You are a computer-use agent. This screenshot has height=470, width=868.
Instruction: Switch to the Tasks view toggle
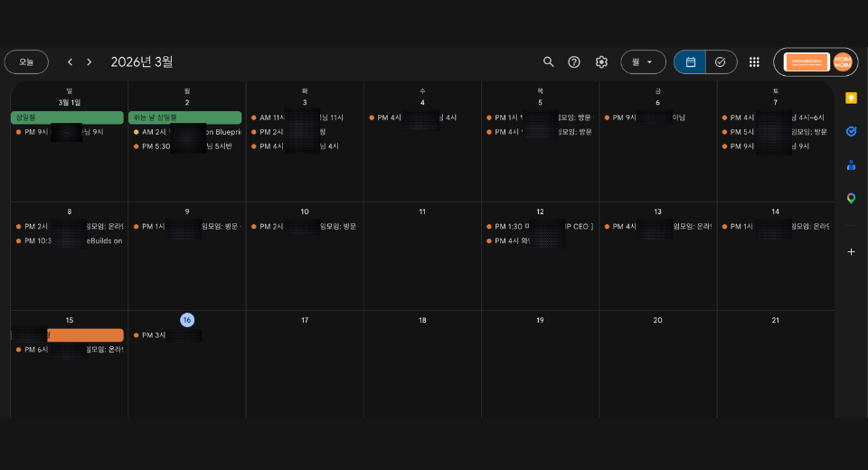[721, 61]
